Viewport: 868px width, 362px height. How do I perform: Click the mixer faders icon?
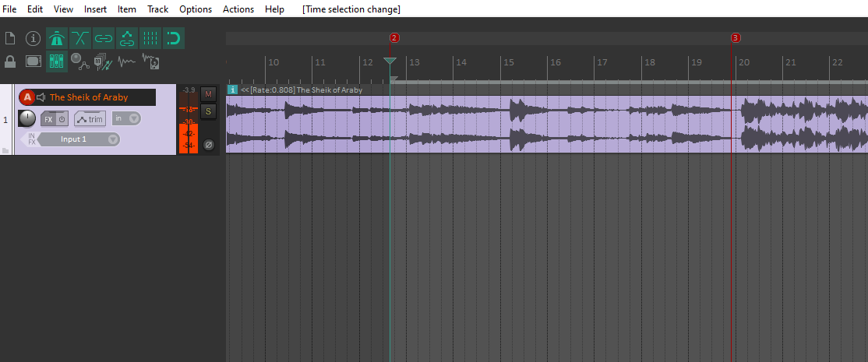pos(57,62)
